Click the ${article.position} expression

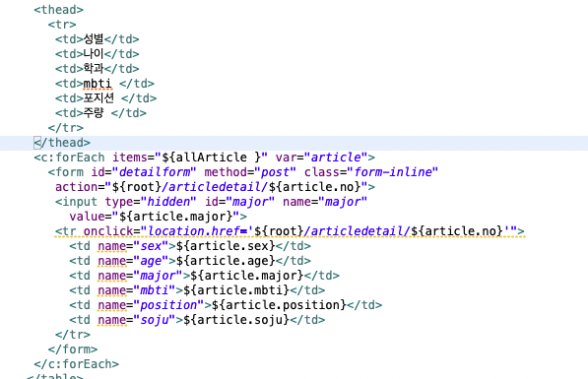pyautogui.click(x=279, y=305)
